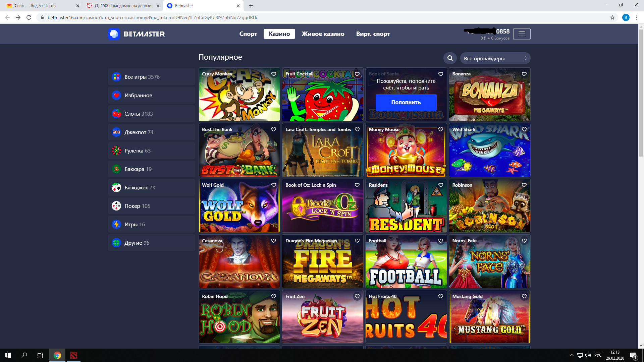Add Wolf Gold to favorites
644x362 pixels.
274,185
